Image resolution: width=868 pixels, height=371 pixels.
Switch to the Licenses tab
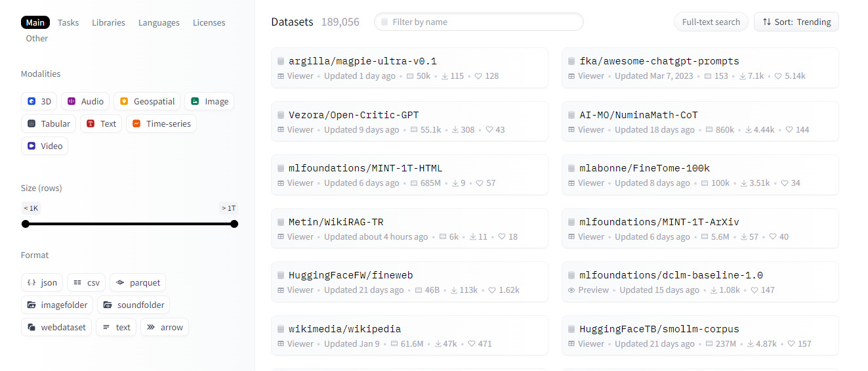click(x=209, y=22)
